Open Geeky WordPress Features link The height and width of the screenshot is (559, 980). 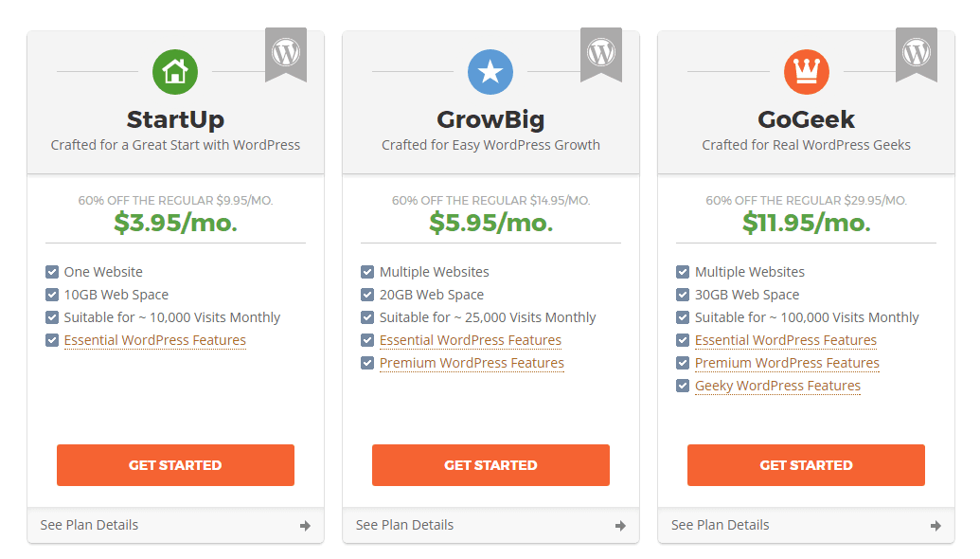click(x=777, y=386)
